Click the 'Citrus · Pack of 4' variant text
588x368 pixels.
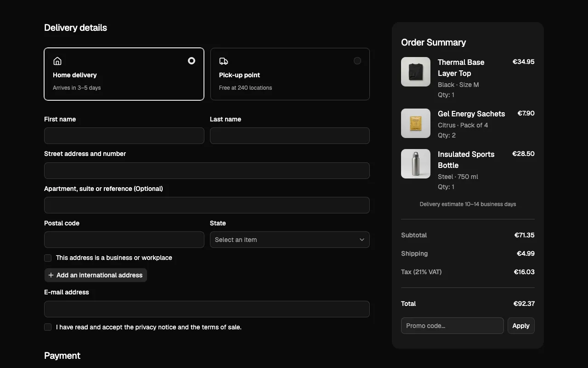click(463, 125)
